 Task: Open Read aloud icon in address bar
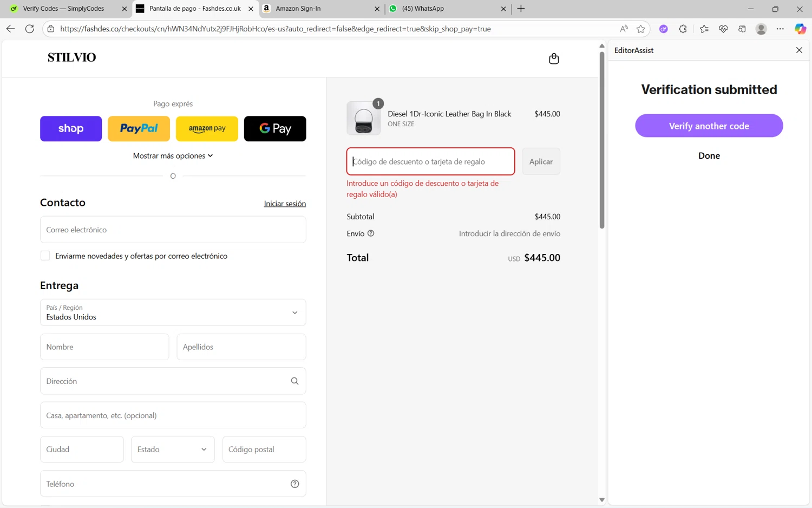[x=624, y=29]
